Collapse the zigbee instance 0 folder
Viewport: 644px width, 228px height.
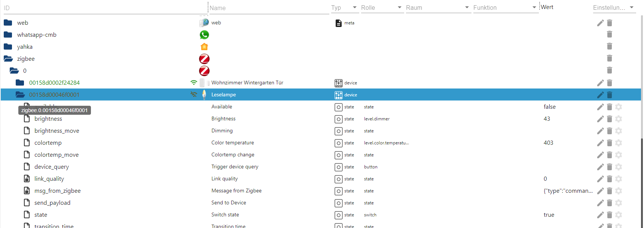(14, 71)
